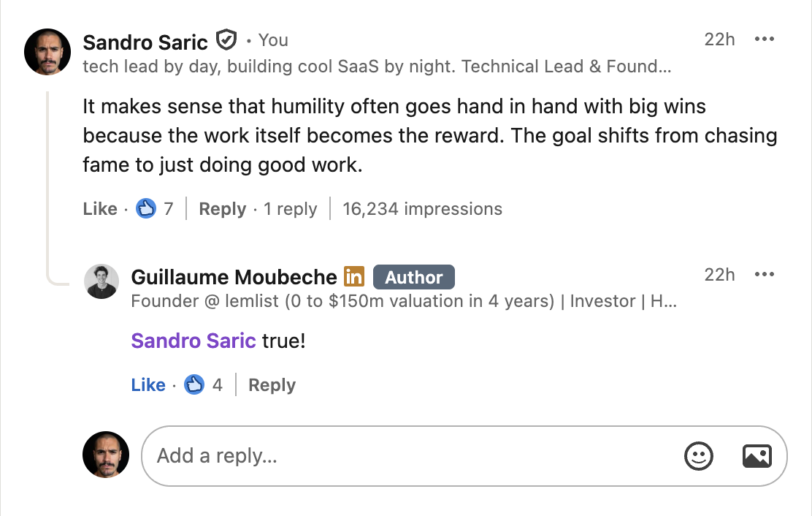Reply to Guillaume's "true!" comment
Image resolution: width=812 pixels, height=516 pixels.
tap(272, 385)
